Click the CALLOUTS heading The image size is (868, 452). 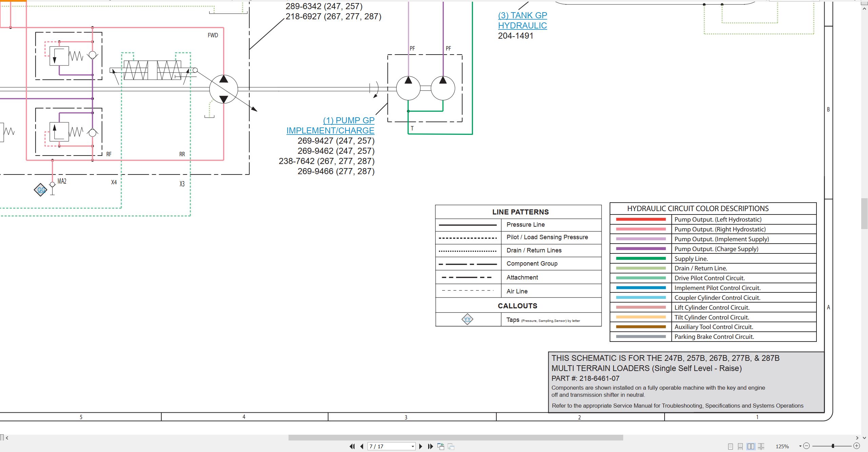point(517,306)
